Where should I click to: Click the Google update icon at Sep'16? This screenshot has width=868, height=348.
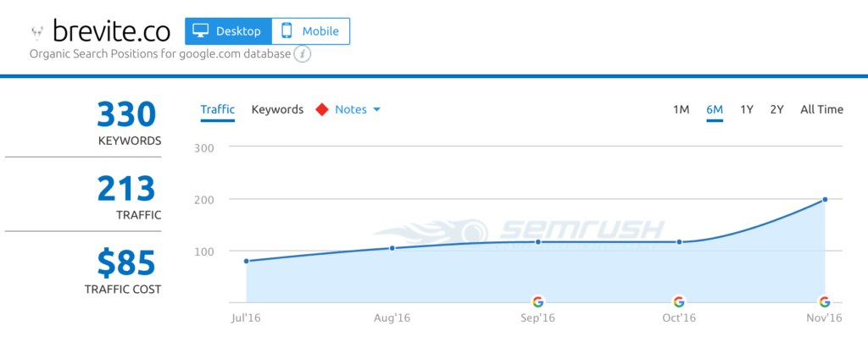point(537,301)
